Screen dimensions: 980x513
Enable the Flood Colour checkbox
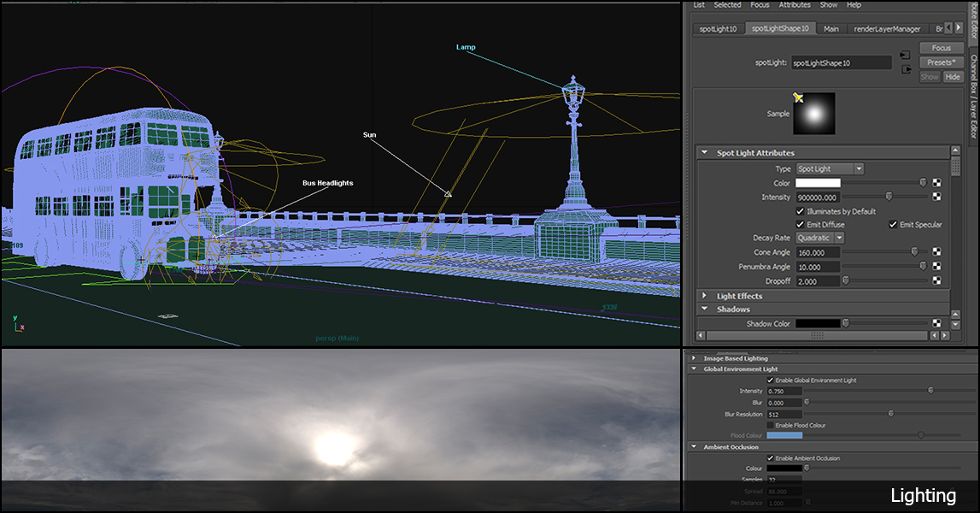coord(771,425)
